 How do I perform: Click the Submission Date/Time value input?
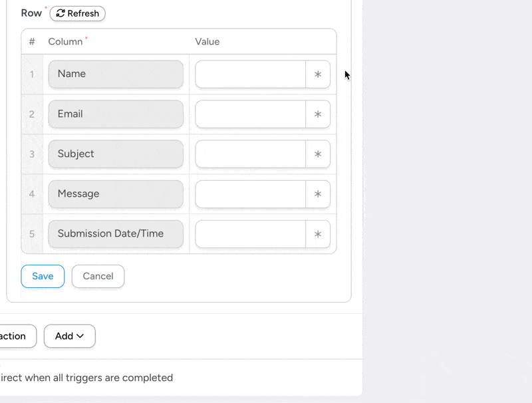click(251, 234)
